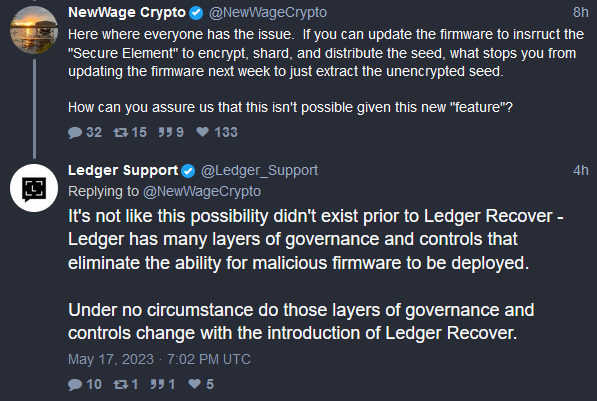This screenshot has width=597, height=401.
Task: Click @NewWageCrypto in "Replying to" line
Action: [202, 191]
